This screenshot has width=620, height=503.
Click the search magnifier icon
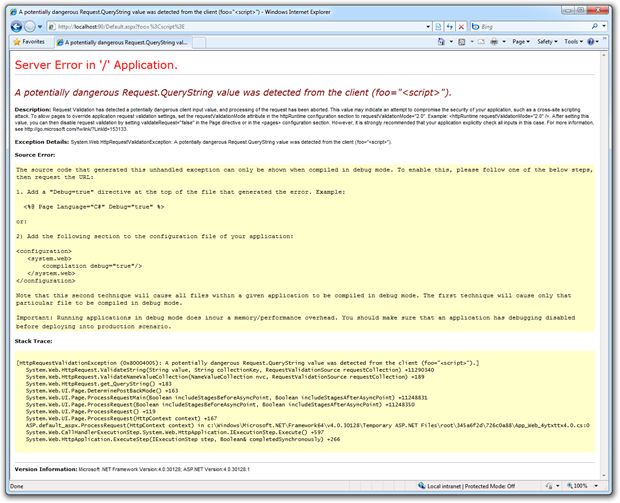(595, 26)
